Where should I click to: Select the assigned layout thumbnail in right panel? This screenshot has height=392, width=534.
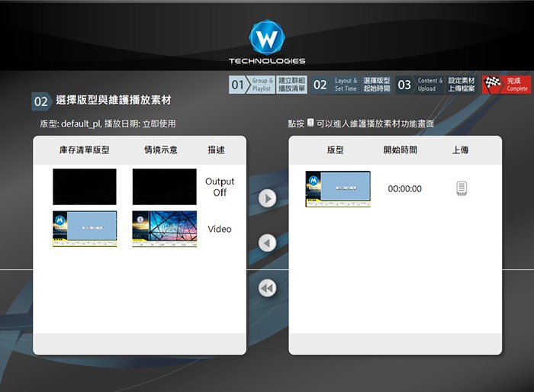[x=338, y=189]
